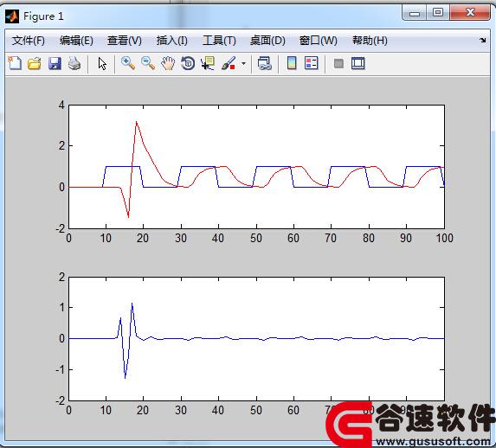Open file with the folder icon

[x=35, y=63]
